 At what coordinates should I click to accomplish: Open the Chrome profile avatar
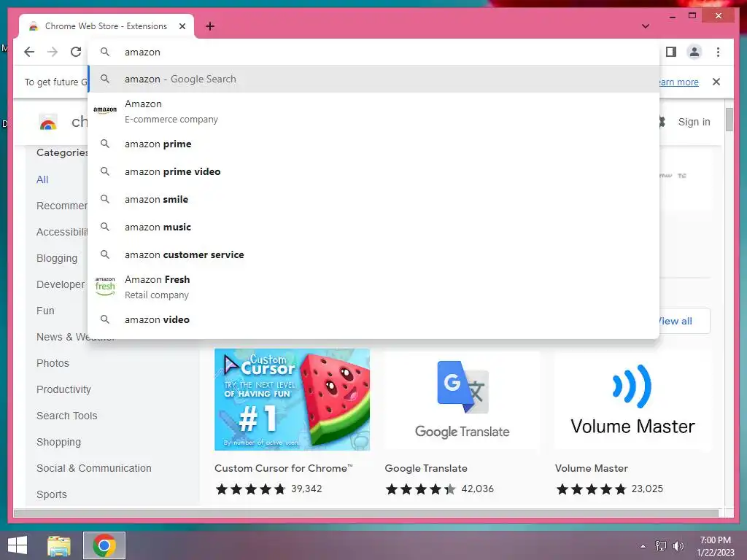click(x=694, y=52)
